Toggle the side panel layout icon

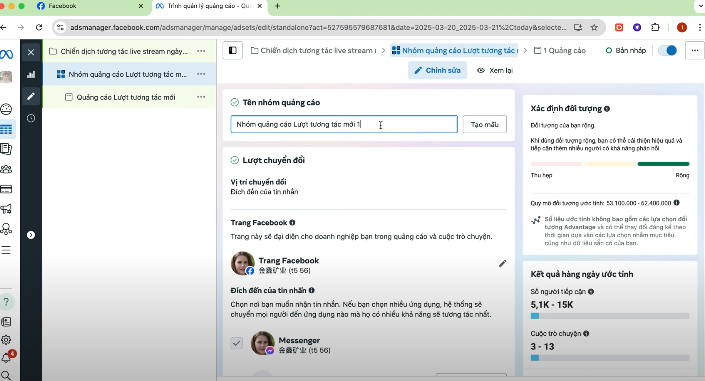tap(232, 50)
